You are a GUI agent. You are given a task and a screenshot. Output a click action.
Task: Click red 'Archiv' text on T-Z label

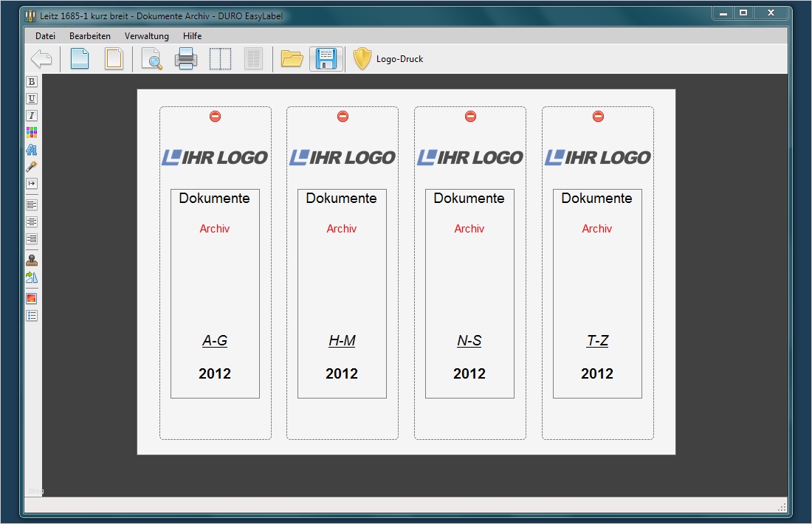596,228
